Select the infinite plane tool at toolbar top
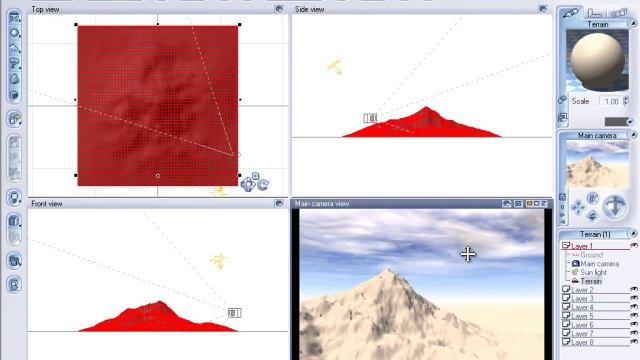 [x=15, y=18]
